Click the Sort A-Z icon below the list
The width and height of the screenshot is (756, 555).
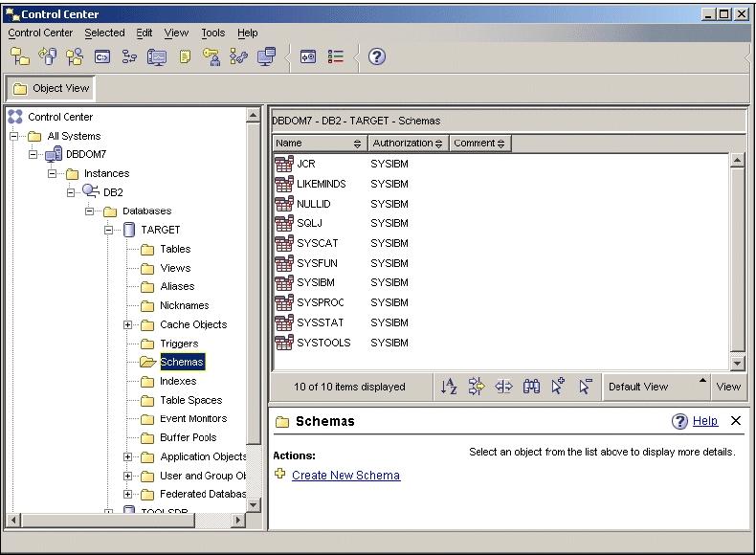click(449, 387)
